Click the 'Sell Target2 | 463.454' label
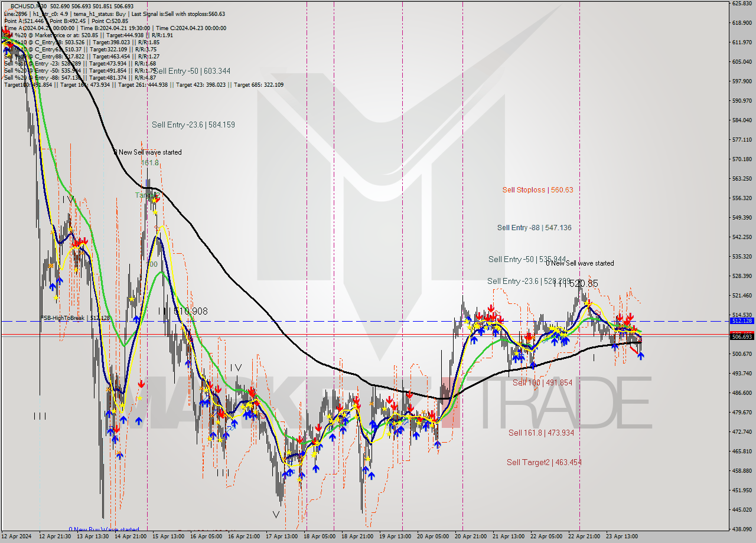Image resolution: width=756 pixels, height=543 pixels. (x=544, y=462)
